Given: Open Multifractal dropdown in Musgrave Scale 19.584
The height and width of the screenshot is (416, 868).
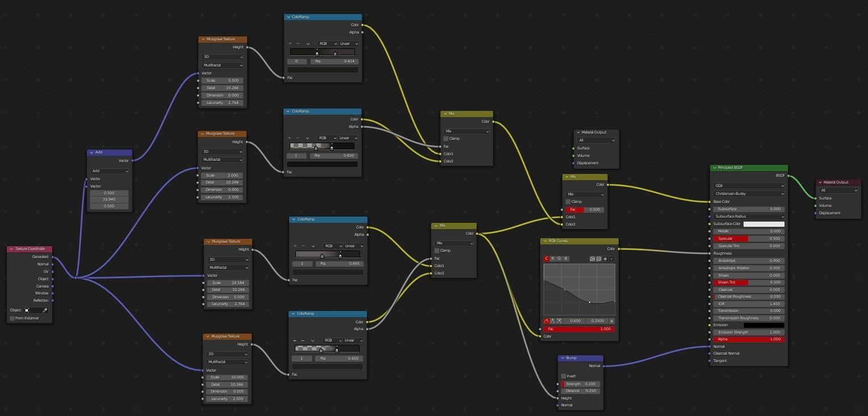Looking at the screenshot, I should [228, 268].
